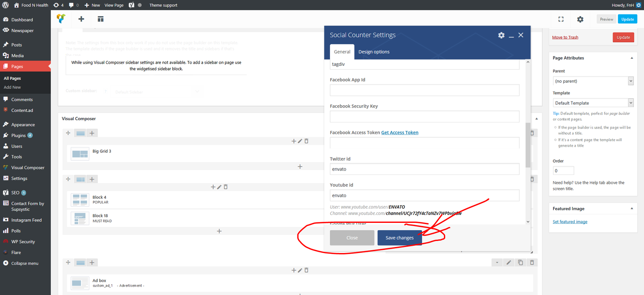Collapse the admin sidebar with Collapse menu
Image resolution: width=644 pixels, height=295 pixels.
25,263
